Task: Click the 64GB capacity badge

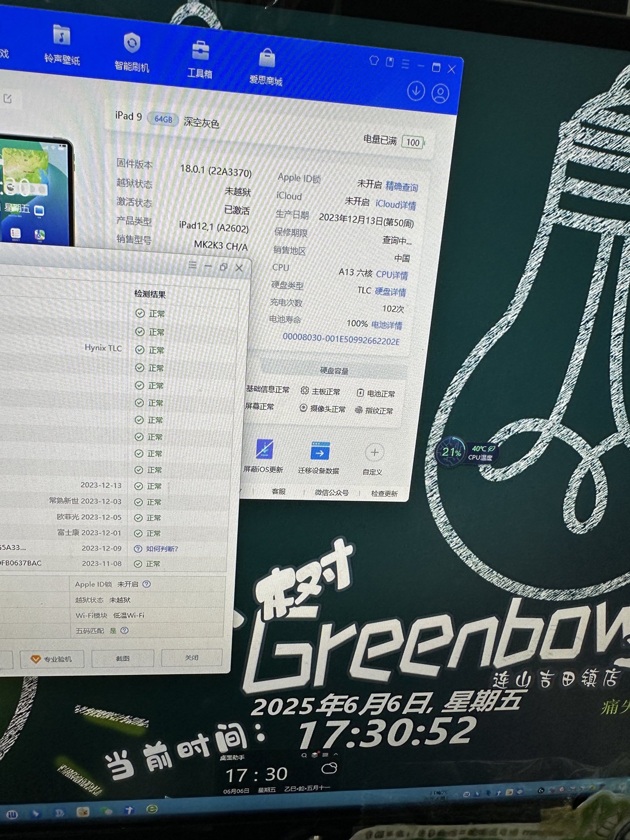Action: click(163, 119)
